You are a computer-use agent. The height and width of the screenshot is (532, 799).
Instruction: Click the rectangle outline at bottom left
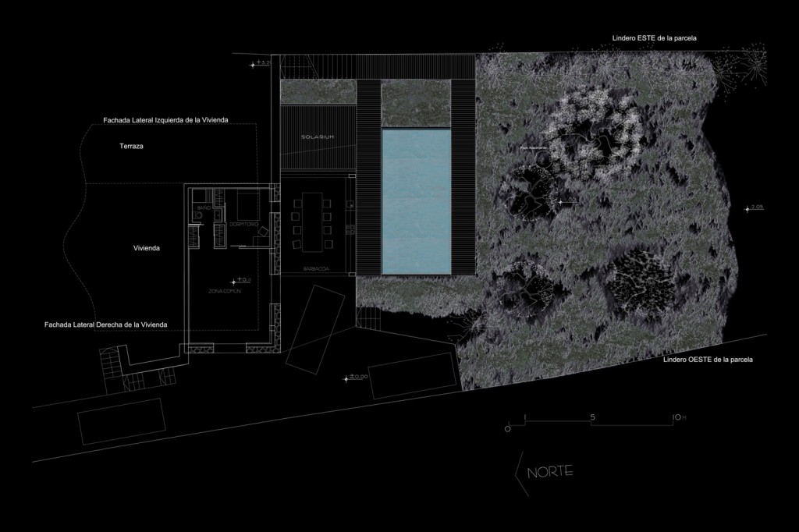tap(120, 421)
